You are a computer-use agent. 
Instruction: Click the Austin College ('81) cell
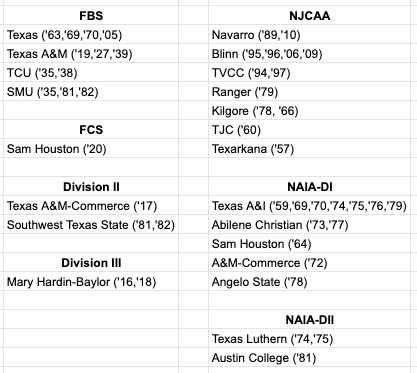click(310, 358)
